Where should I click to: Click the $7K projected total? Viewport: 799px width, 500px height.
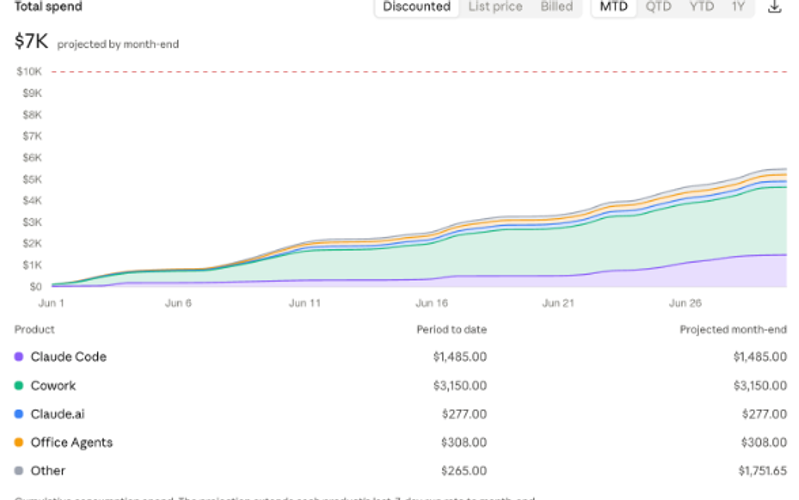[31, 41]
